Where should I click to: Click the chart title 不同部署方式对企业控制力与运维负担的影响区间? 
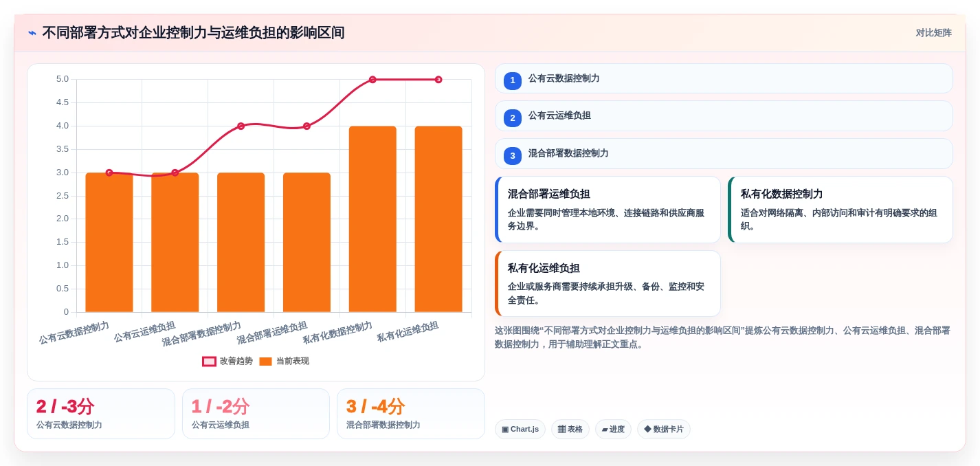[x=193, y=33]
